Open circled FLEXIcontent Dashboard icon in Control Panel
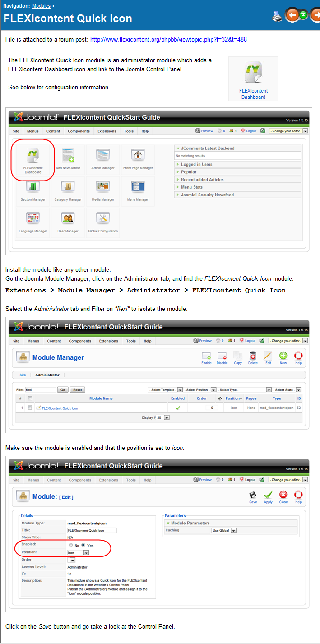 pos(33,161)
